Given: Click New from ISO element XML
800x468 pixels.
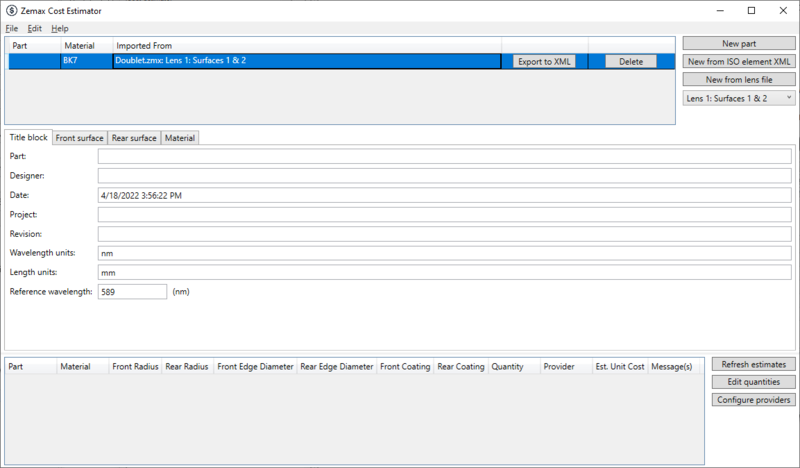Looking at the screenshot, I should click(739, 61).
